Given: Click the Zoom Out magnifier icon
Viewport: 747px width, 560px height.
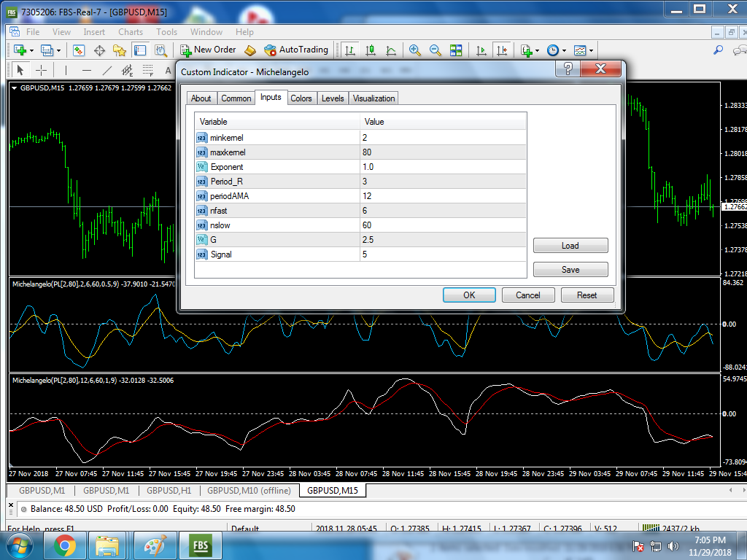Looking at the screenshot, I should pyautogui.click(x=436, y=50).
